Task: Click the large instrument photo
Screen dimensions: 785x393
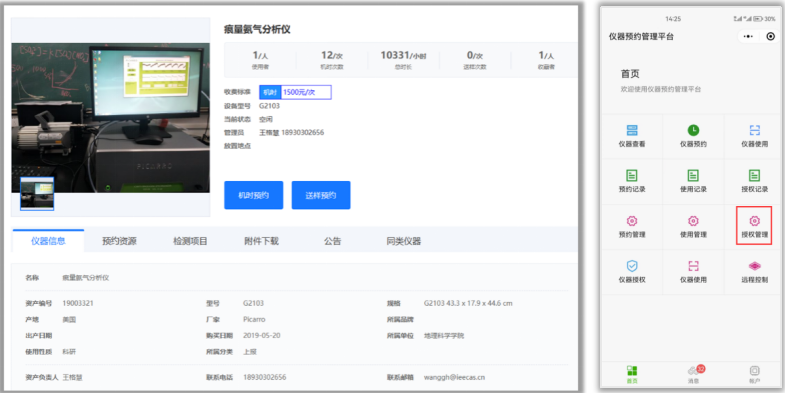Action: point(111,118)
